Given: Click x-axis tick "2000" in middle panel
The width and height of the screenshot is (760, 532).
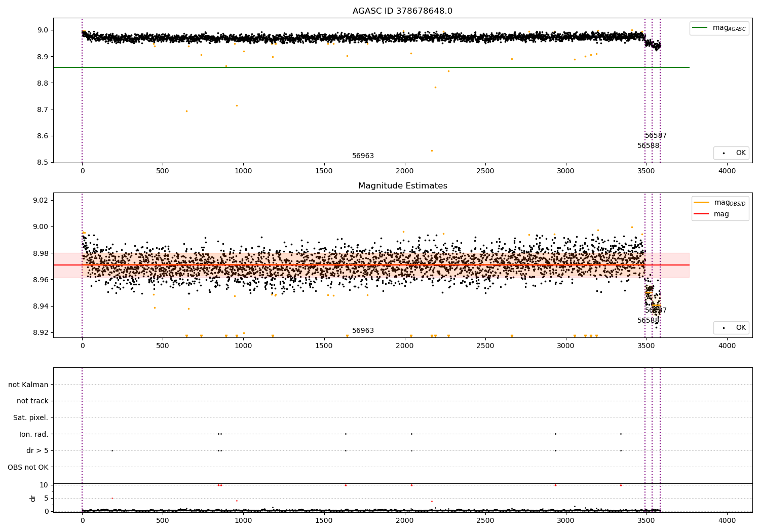Looking at the screenshot, I should (x=404, y=346).
